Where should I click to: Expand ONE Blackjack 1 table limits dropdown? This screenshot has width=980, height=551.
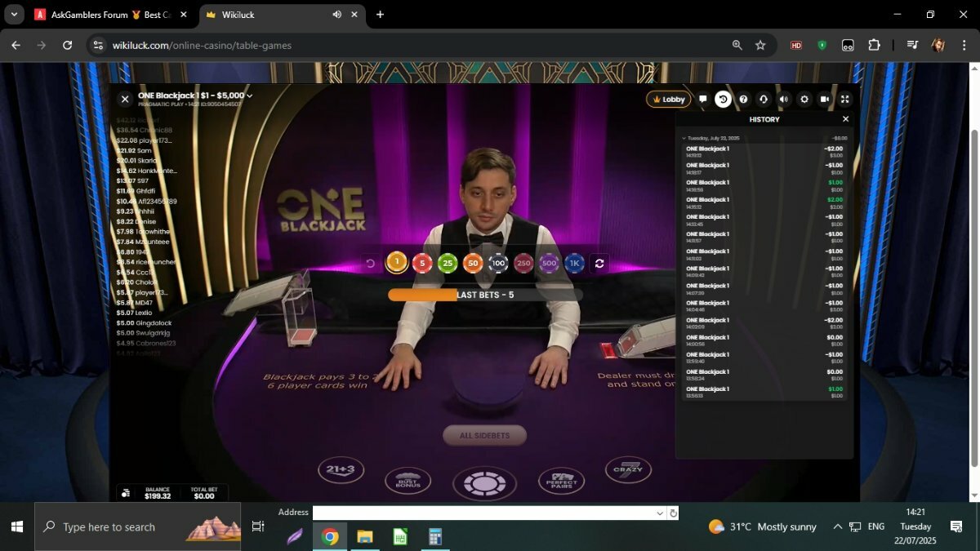tap(250, 96)
